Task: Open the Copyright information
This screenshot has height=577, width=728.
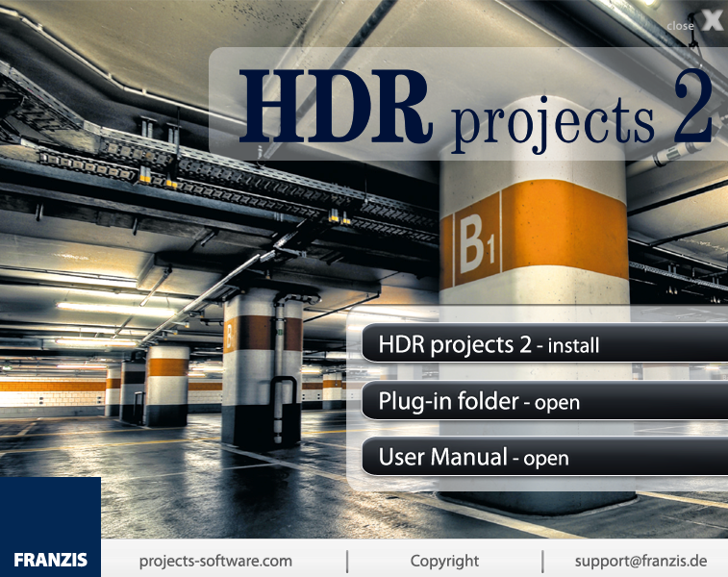Action: [444, 562]
